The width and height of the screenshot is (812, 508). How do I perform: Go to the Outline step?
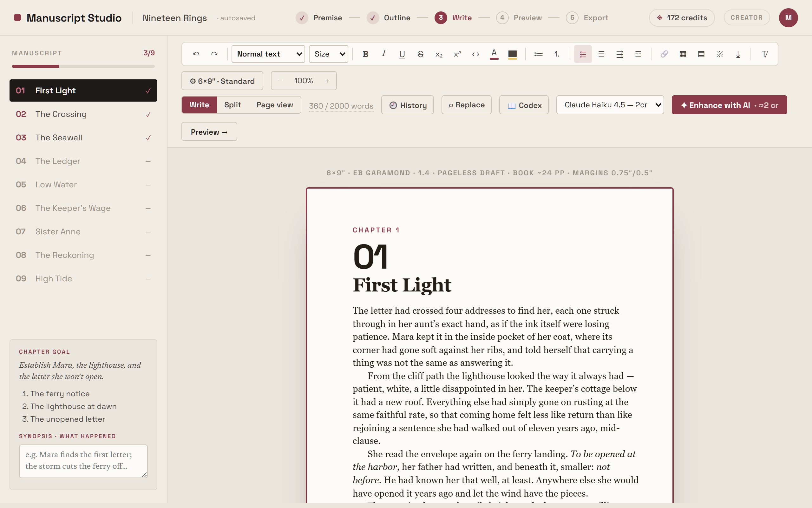click(x=389, y=17)
